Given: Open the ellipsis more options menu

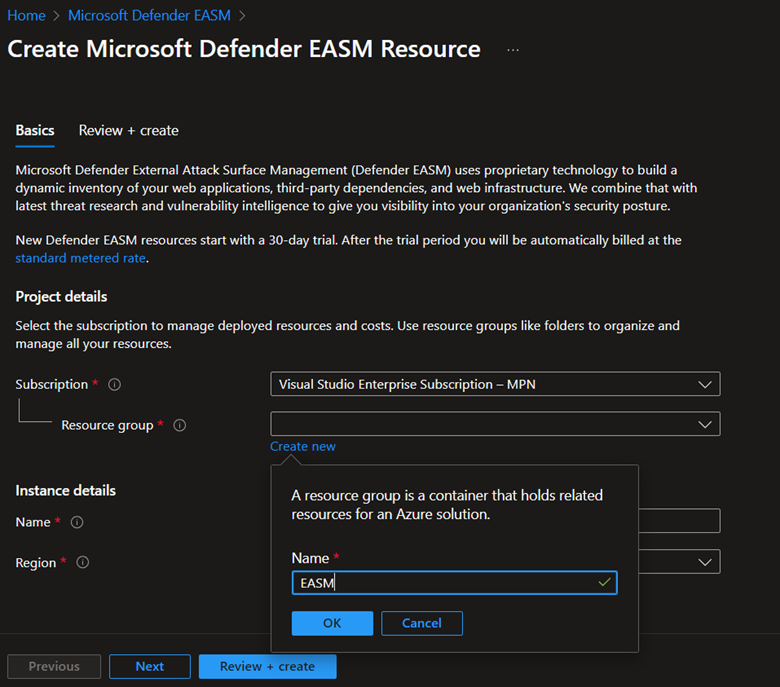Looking at the screenshot, I should pyautogui.click(x=513, y=50).
